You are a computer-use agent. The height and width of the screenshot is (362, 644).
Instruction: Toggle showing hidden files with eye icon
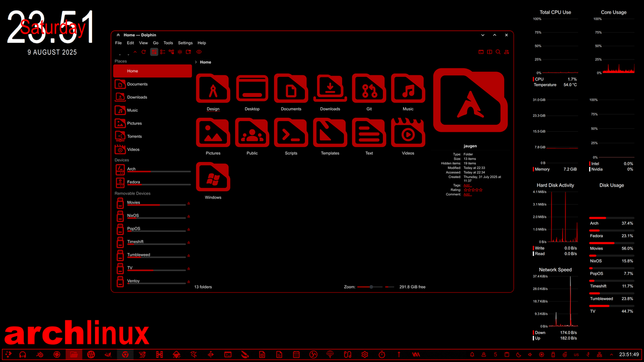pos(199,52)
